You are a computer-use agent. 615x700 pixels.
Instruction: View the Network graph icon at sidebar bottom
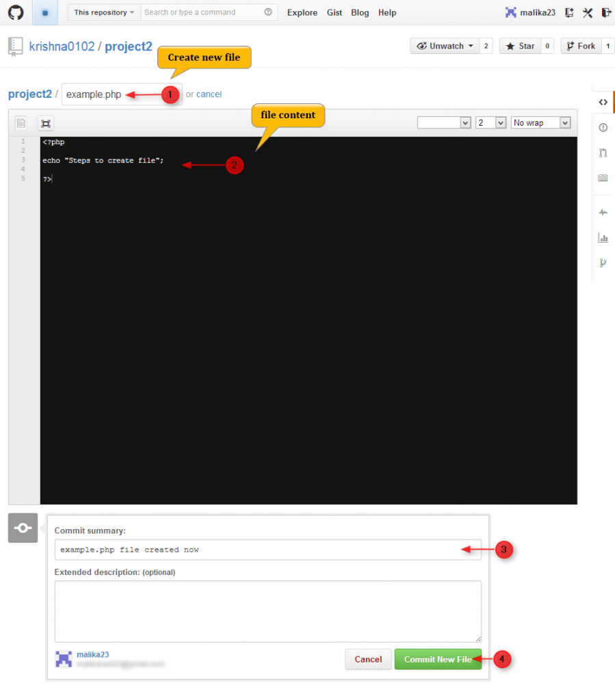[603, 262]
